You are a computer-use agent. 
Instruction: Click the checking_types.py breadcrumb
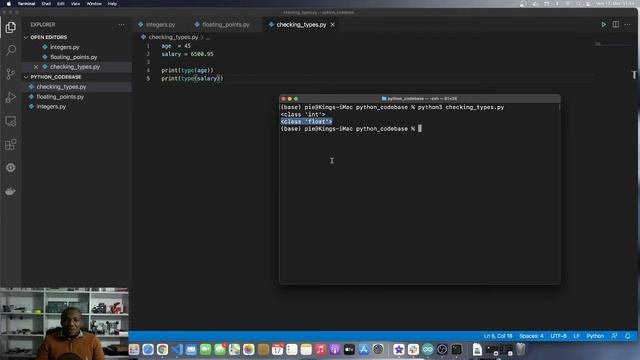[173, 37]
